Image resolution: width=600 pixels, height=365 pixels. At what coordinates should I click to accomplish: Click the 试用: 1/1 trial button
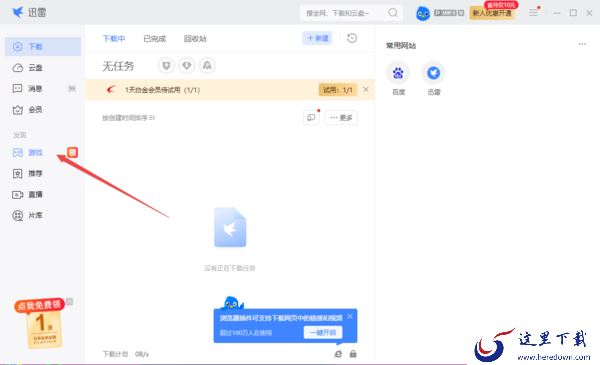coord(338,90)
